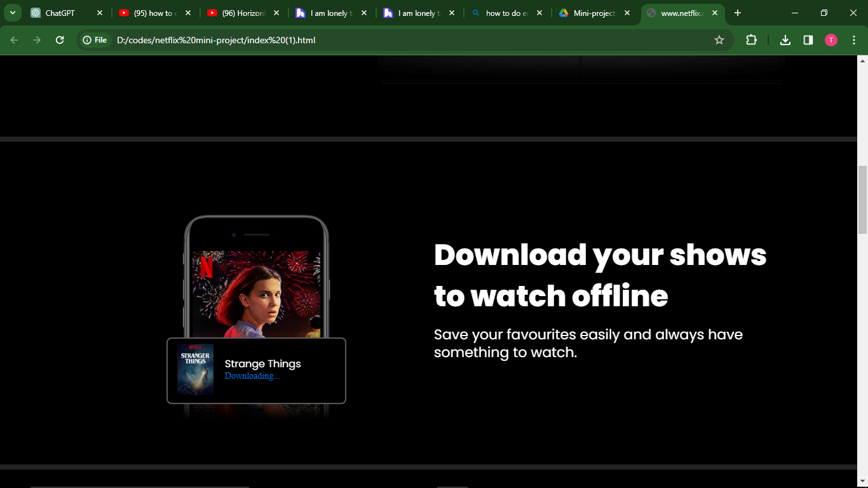Click the blue Downloading... text
Image resolution: width=868 pixels, height=488 pixels.
pyautogui.click(x=252, y=376)
